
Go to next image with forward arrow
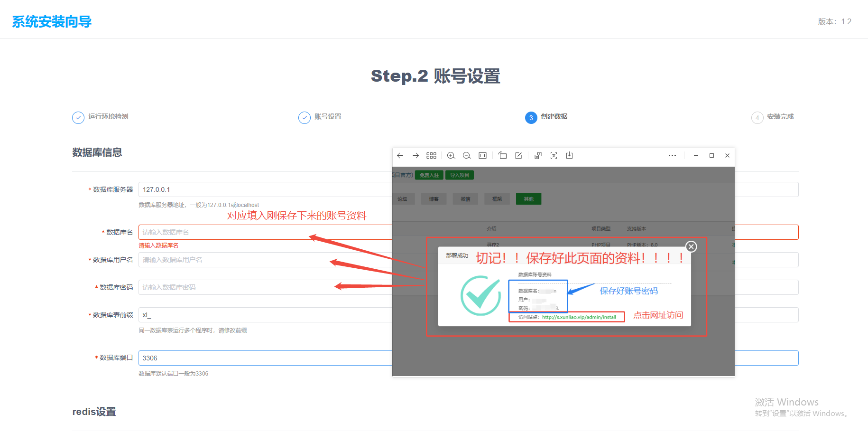tap(416, 156)
